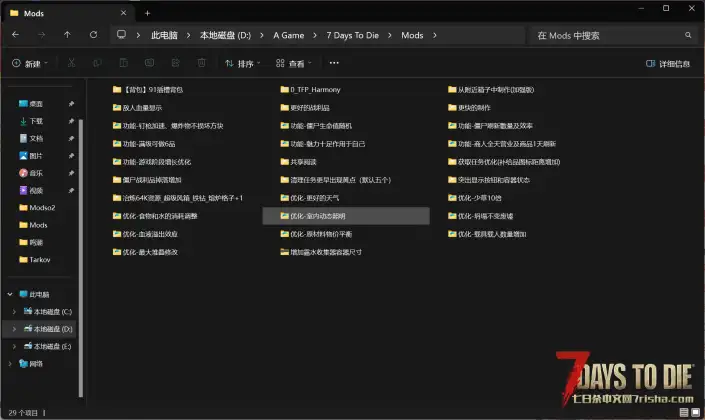Click 7 Days To Die breadcrumb
The width and height of the screenshot is (705, 420).
352,35
